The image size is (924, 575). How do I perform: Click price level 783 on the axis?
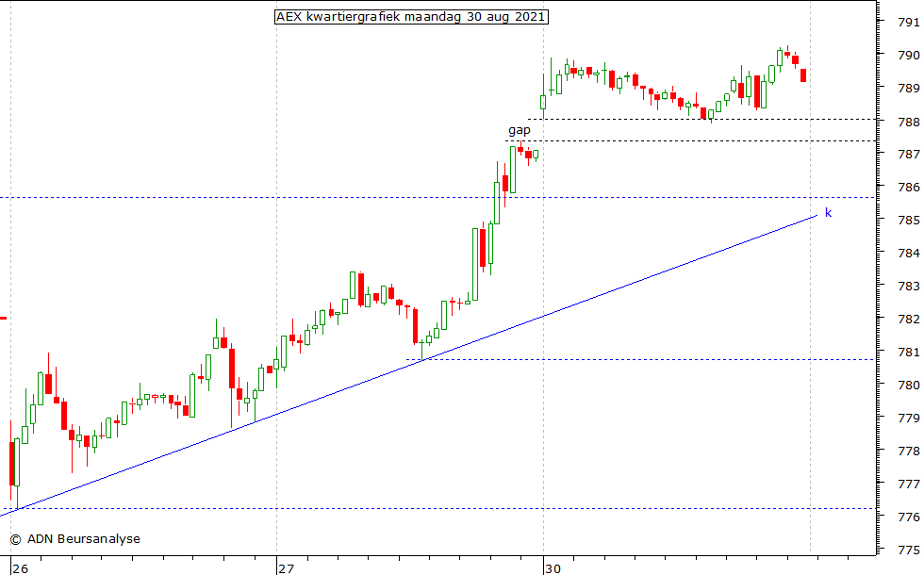(x=909, y=287)
